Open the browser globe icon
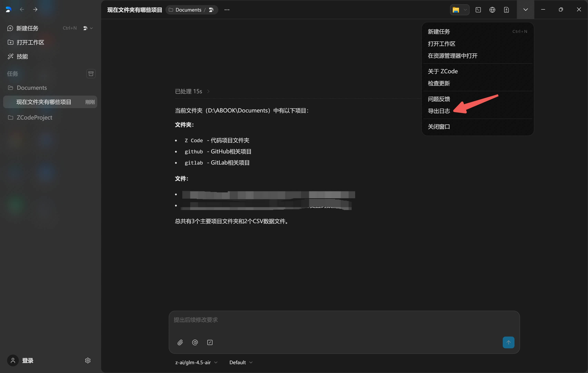Screen dimensions: 588x373 (492, 10)
